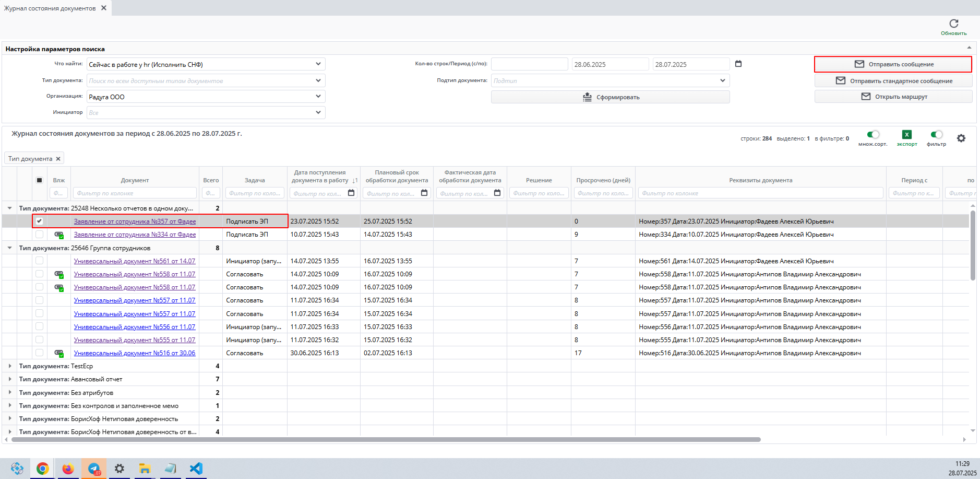
Task: Open Notepad from taskbar
Action: coord(170,469)
